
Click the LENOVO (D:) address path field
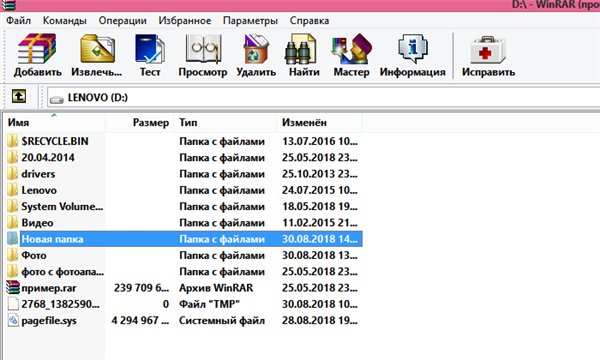click(323, 98)
